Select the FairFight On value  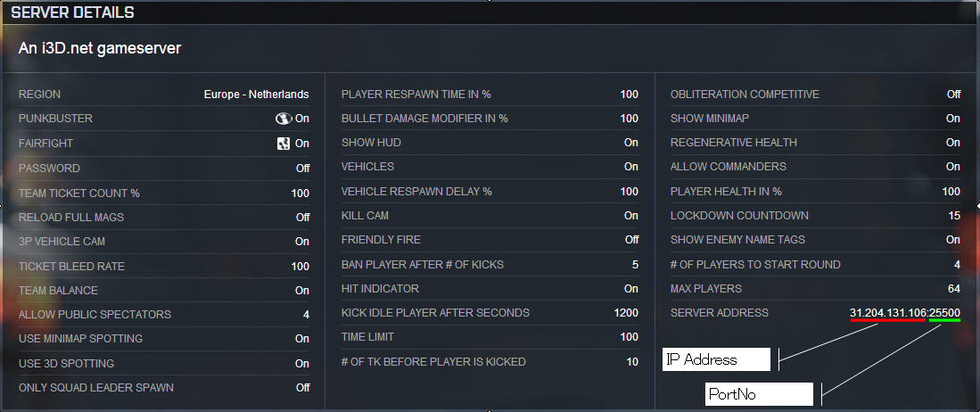click(302, 144)
